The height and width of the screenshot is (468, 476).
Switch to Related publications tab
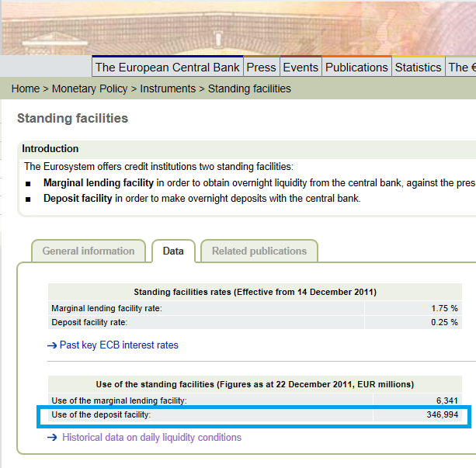(x=259, y=251)
